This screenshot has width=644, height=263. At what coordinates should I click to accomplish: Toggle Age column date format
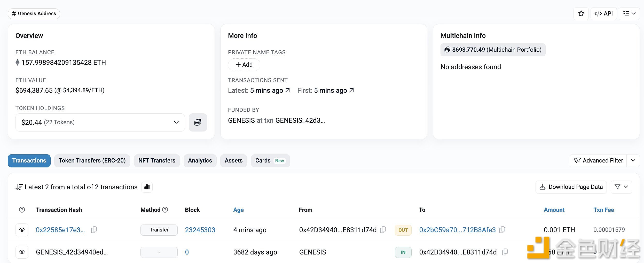pos(238,210)
